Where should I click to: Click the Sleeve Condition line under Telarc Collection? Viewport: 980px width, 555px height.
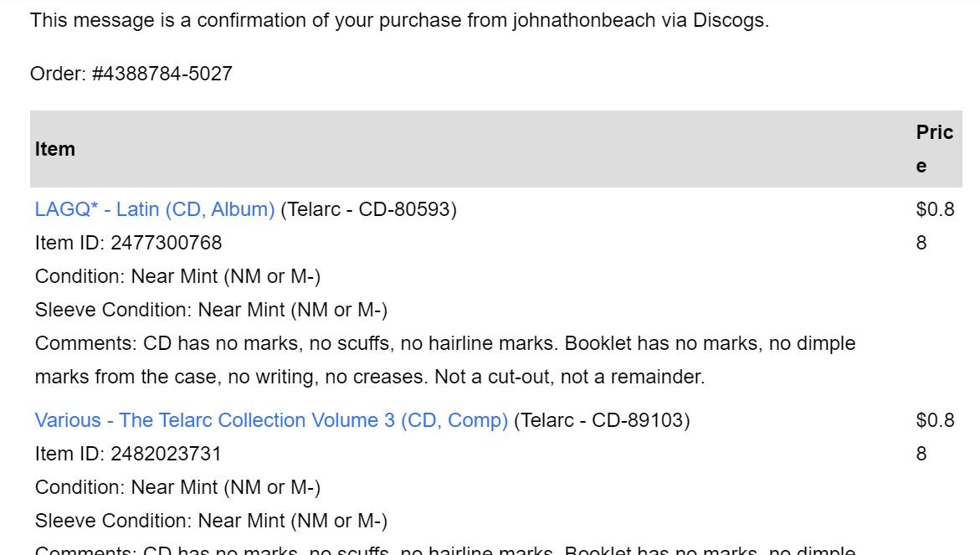211,521
